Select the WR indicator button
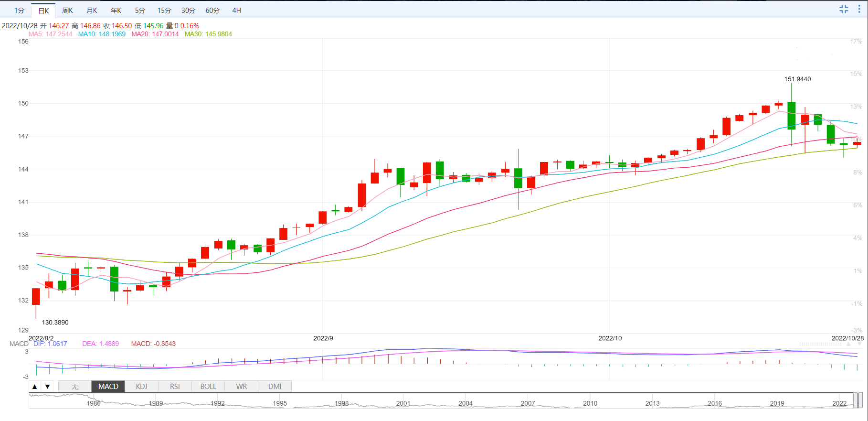 (x=242, y=387)
